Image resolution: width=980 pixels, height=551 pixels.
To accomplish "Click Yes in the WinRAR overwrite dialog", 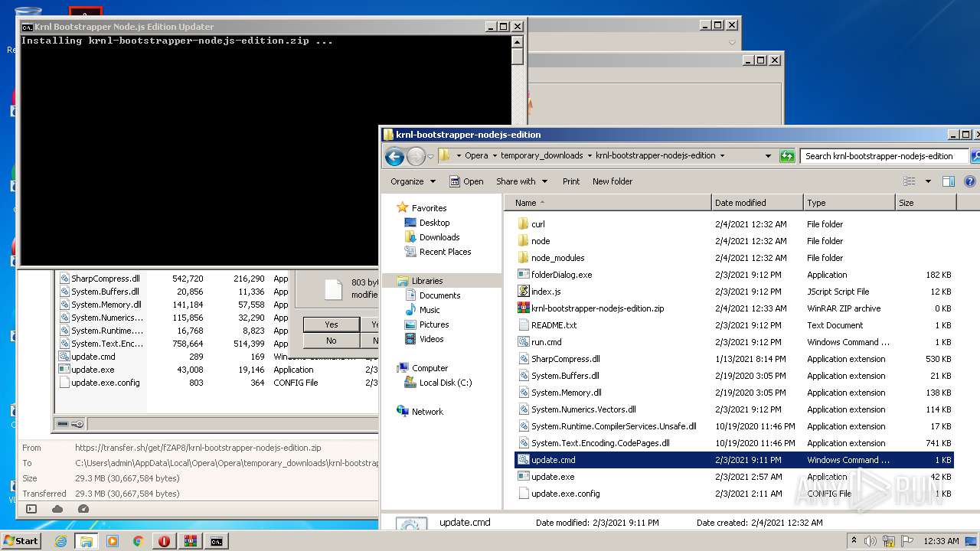I will pos(332,324).
